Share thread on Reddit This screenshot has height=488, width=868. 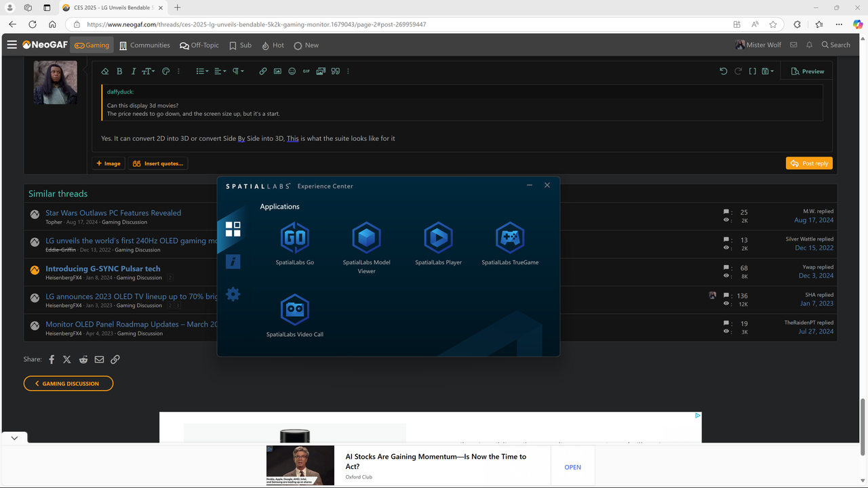click(x=83, y=359)
